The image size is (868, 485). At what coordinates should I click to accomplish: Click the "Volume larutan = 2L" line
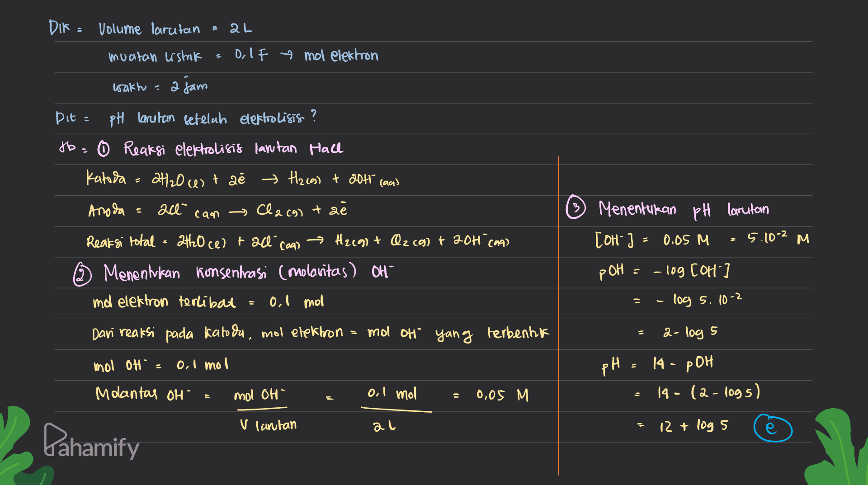175,29
